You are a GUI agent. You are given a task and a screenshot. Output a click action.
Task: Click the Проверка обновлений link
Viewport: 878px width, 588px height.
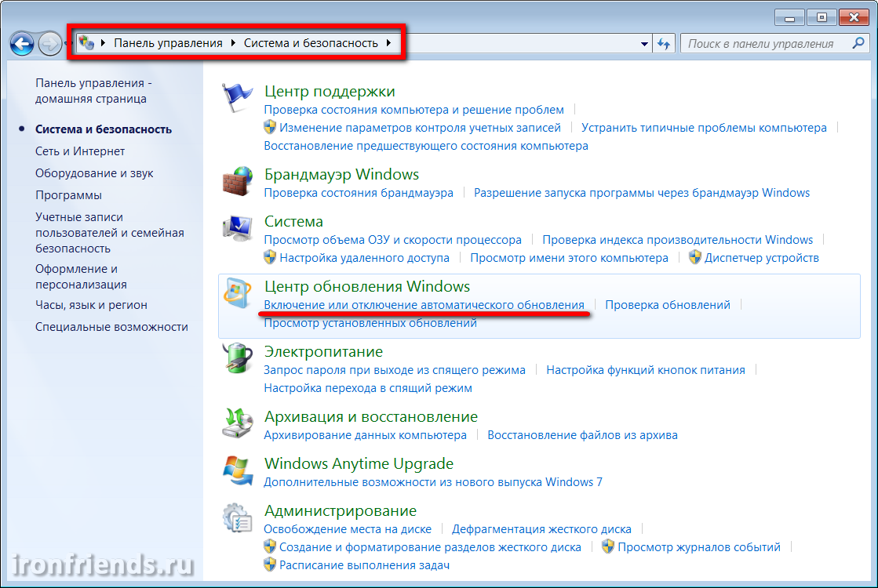[x=668, y=305]
